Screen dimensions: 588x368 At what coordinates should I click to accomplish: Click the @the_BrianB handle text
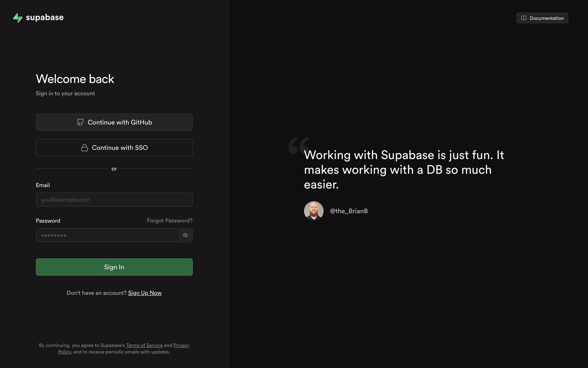pos(349,211)
